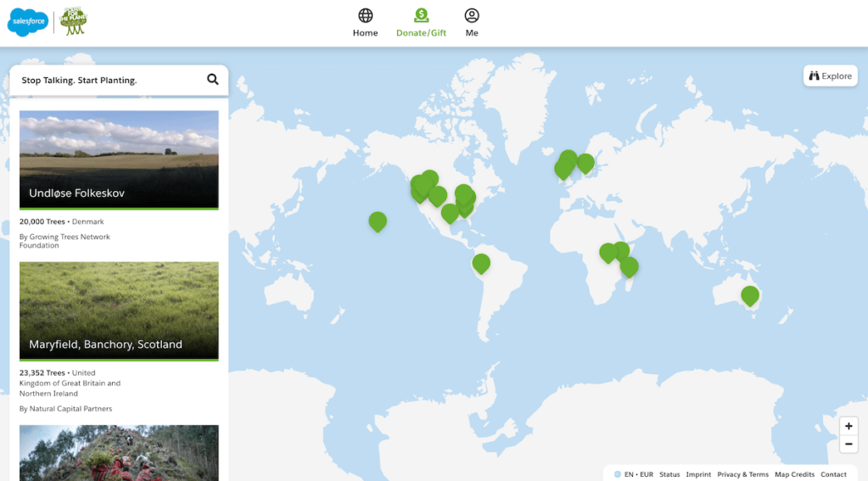
Task: Click the map pin in Denmark
Action: [585, 162]
